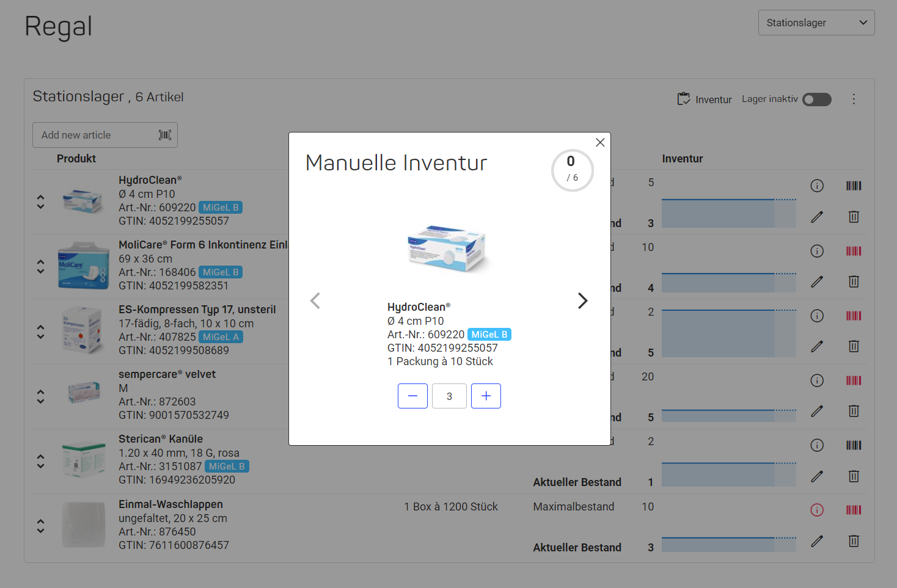Close the Manuelle Inventur dialog
This screenshot has height=588, width=897.
pyautogui.click(x=600, y=142)
